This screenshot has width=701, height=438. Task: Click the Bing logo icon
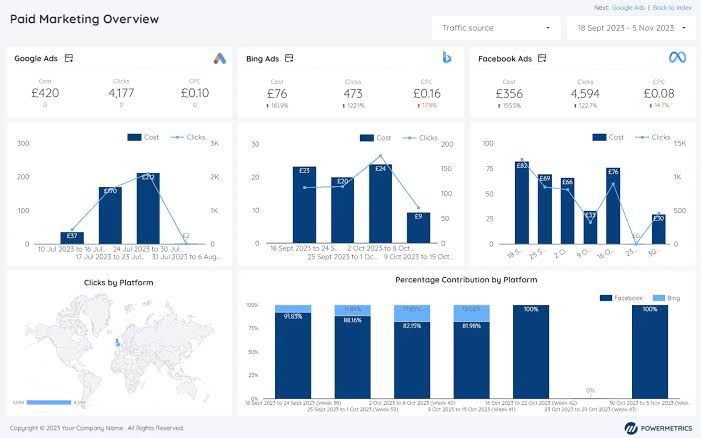tap(447, 58)
